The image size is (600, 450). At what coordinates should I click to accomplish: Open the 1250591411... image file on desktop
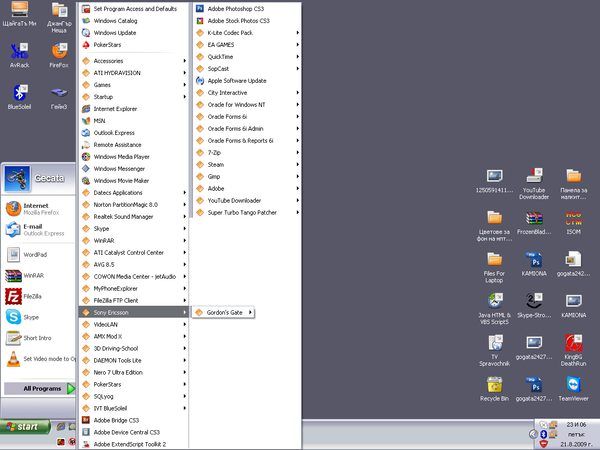point(494,181)
